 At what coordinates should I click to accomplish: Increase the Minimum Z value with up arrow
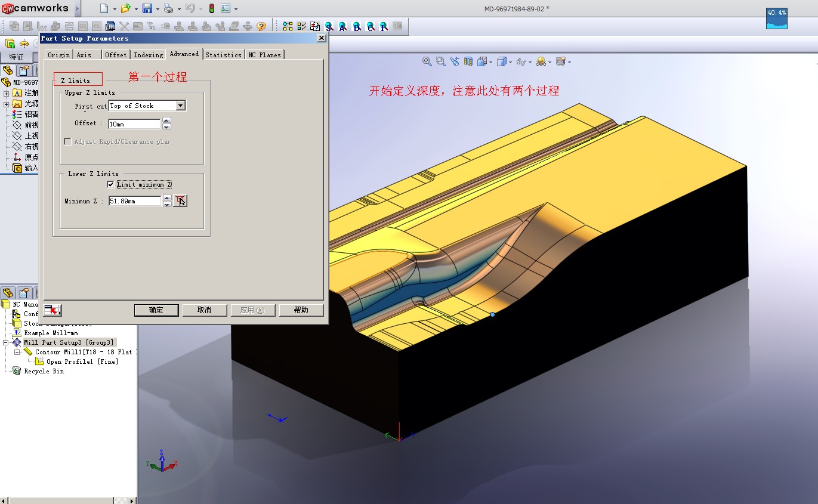[167, 198]
